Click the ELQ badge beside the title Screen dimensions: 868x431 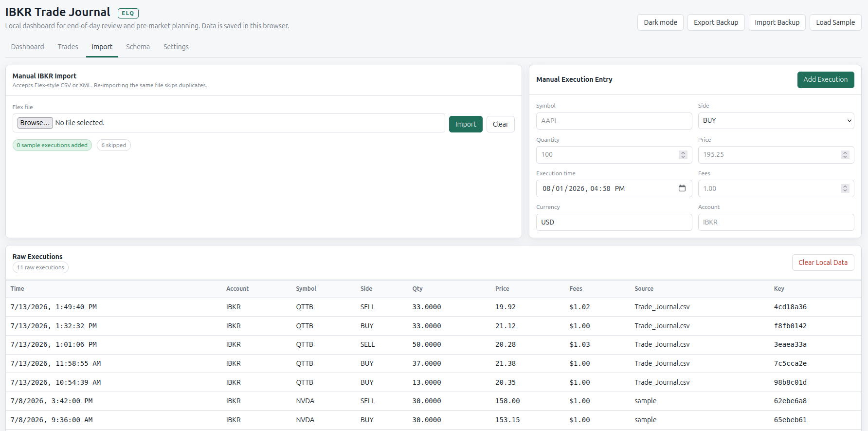128,13
